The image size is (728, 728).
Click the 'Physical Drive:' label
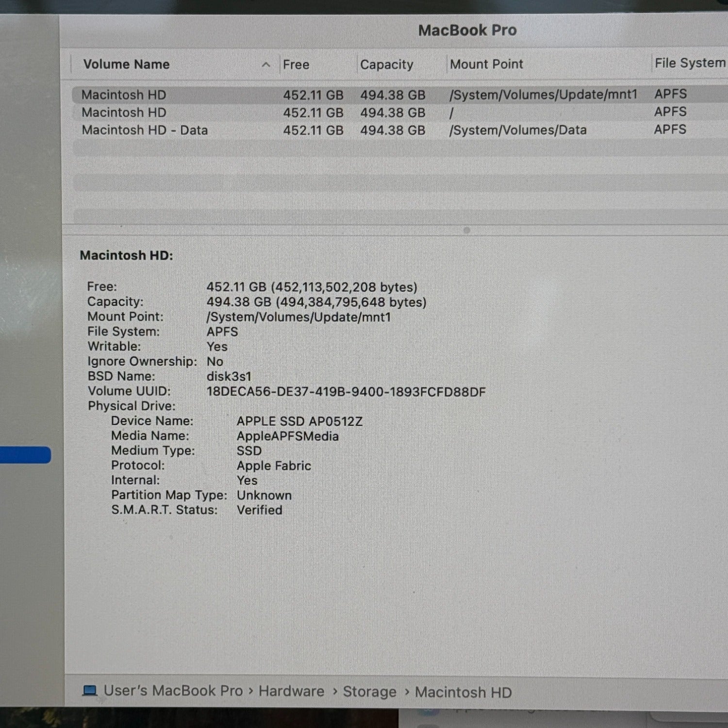132,406
